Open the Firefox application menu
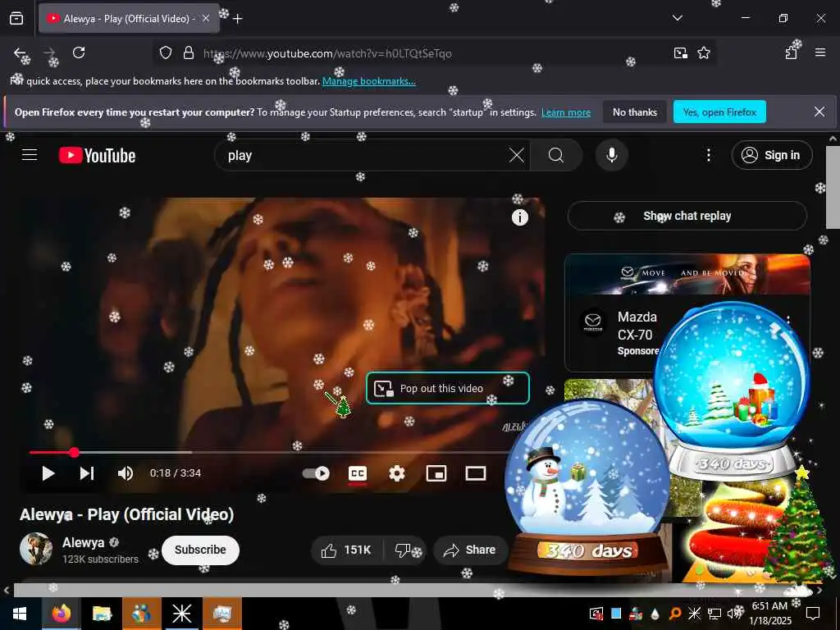Viewport: 840px width, 630px height. click(x=820, y=53)
